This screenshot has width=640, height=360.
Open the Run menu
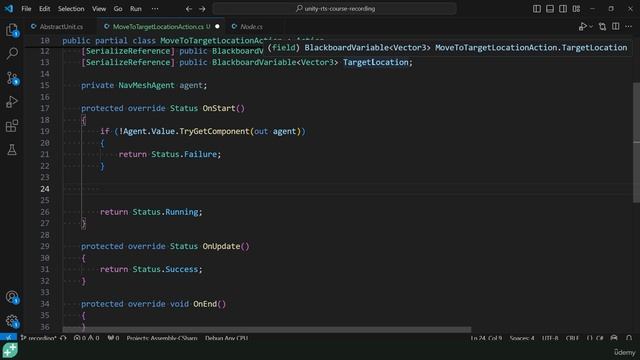pos(136,9)
